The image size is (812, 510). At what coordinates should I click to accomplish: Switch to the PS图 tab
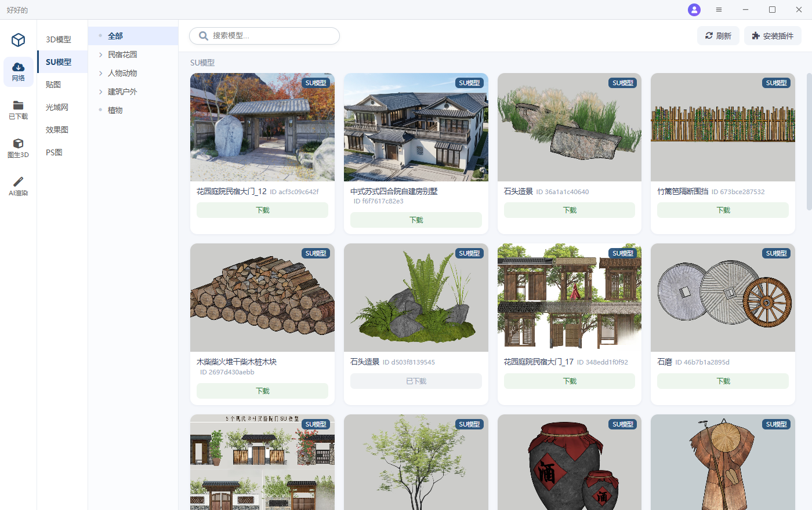click(x=63, y=152)
